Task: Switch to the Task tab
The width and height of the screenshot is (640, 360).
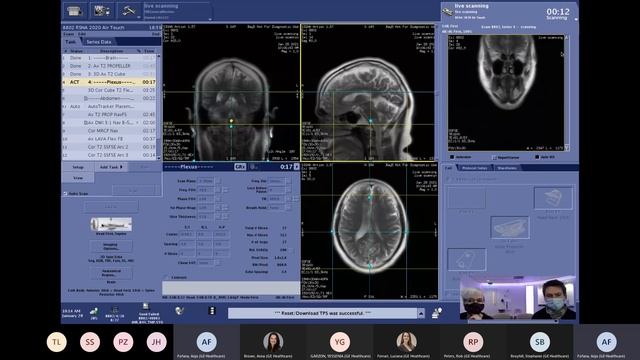Action: pos(71,42)
